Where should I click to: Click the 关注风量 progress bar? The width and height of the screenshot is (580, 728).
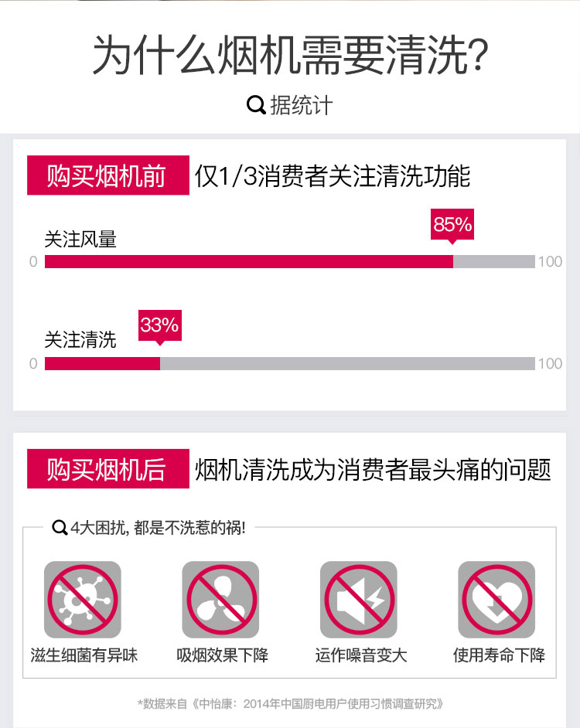289,261
